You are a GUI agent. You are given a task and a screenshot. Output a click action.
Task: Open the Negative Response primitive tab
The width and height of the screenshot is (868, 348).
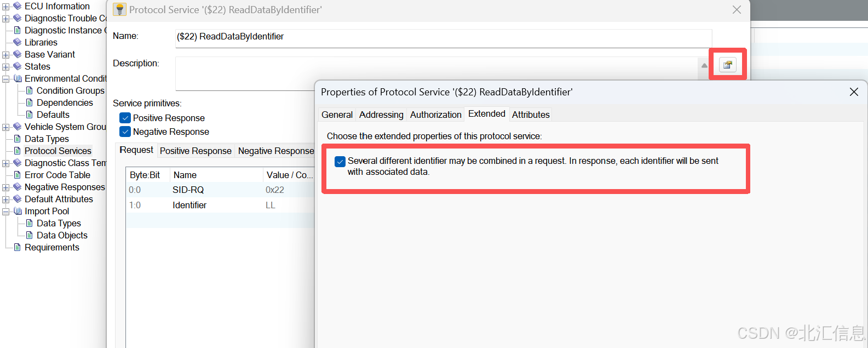coord(276,151)
